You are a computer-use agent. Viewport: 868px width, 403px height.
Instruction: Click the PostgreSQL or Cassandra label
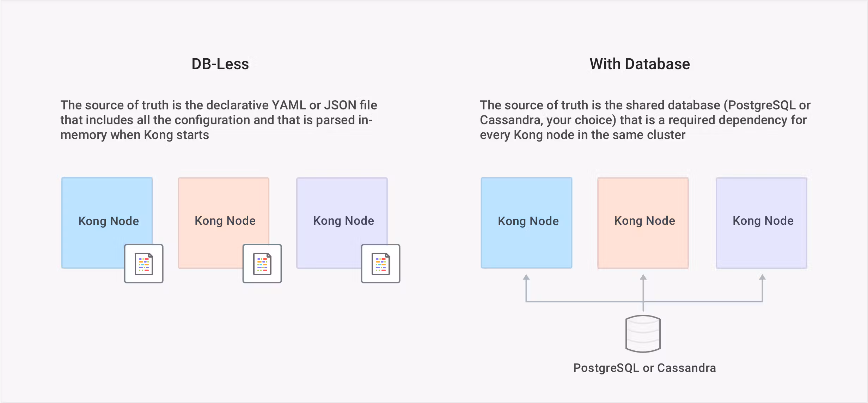pyautogui.click(x=644, y=368)
